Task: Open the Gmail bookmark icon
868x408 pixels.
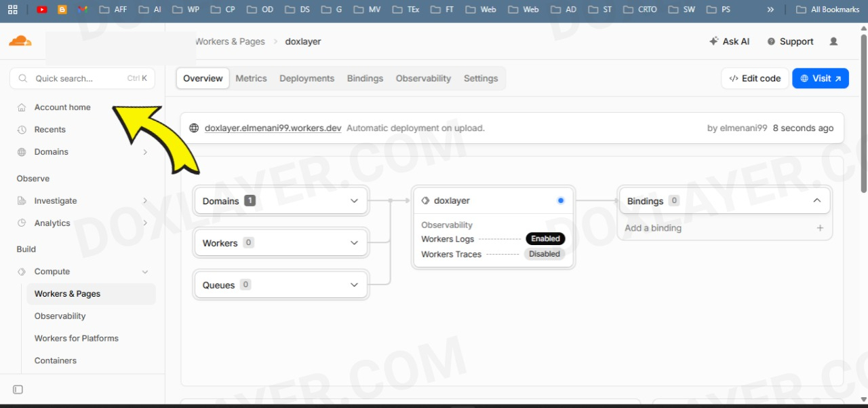Action: point(83,10)
